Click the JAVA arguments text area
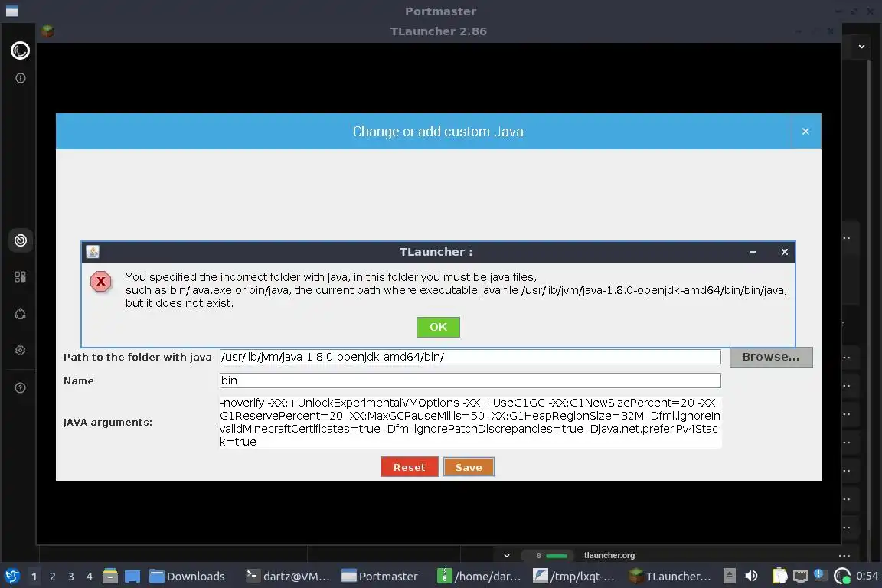This screenshot has height=588, width=882. pyautogui.click(x=469, y=422)
